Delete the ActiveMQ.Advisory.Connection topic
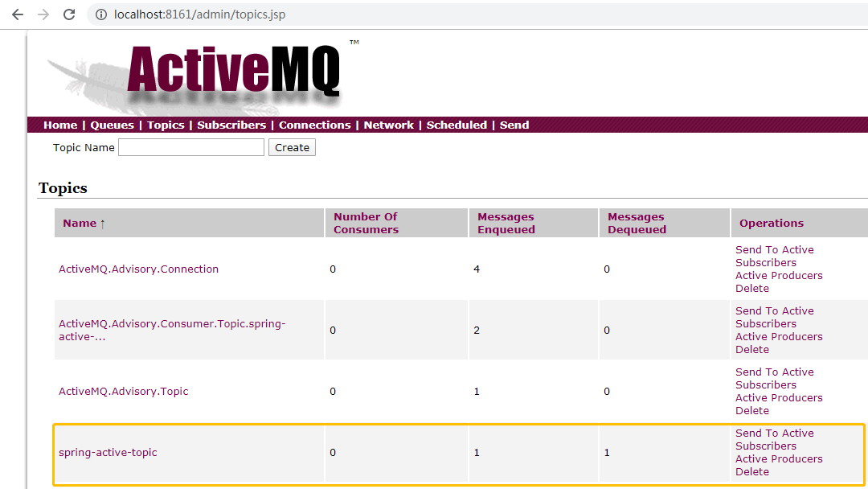The height and width of the screenshot is (489, 868). tap(751, 288)
